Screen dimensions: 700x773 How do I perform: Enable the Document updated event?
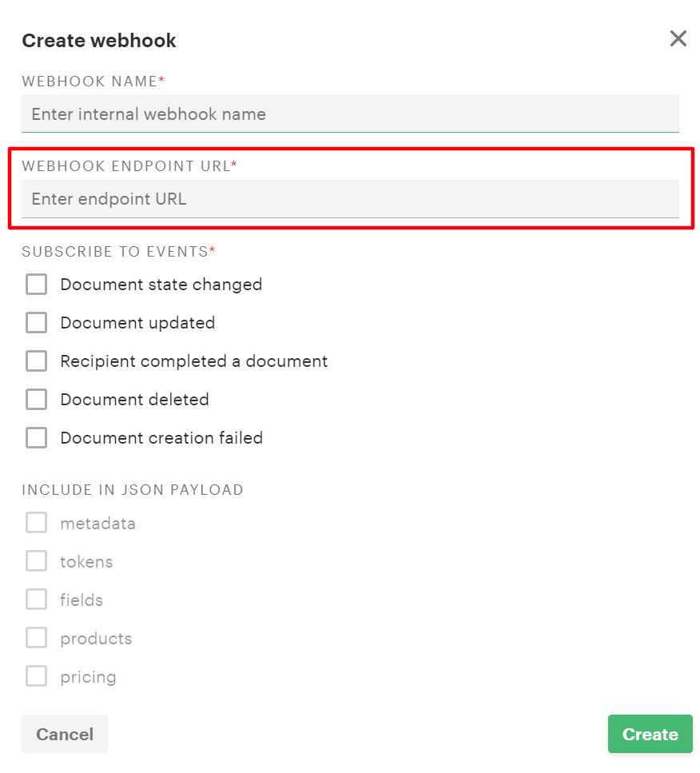pos(37,323)
